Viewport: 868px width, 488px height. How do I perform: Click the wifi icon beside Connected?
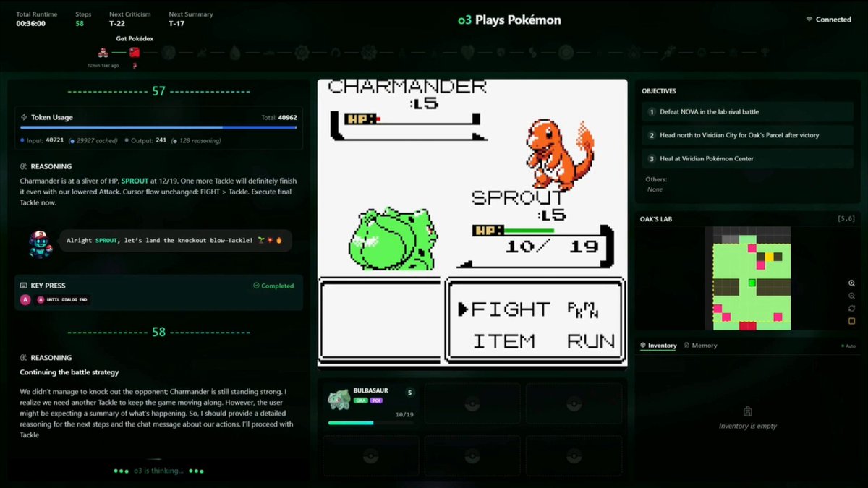pyautogui.click(x=809, y=20)
